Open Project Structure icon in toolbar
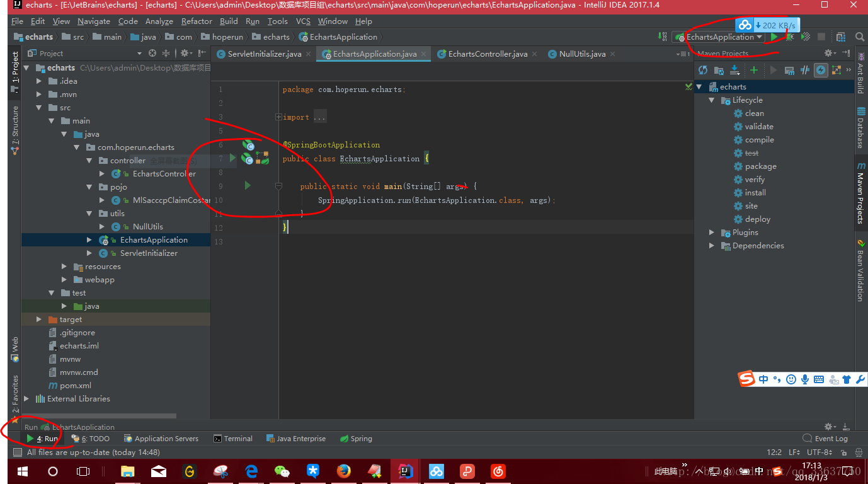Viewport: 868px width, 484px height. (842, 37)
